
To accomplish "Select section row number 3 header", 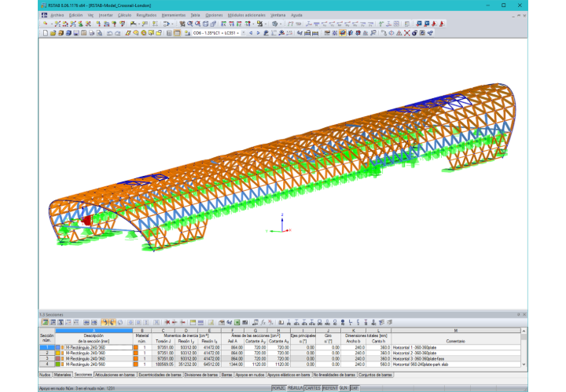I will tap(47, 359).
